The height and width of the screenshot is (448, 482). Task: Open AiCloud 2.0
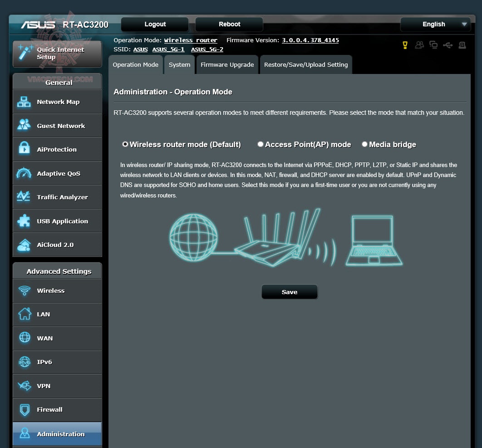pyautogui.click(x=57, y=244)
